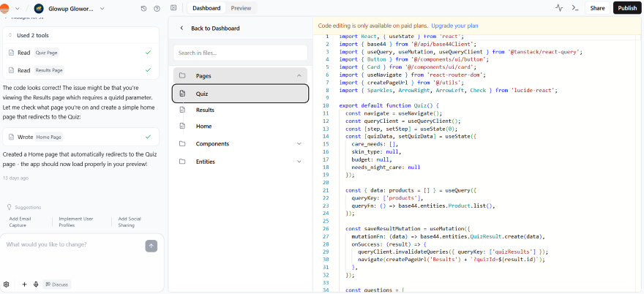Focus the What would you like to change field
The height and width of the screenshot is (294, 644).
click(74, 245)
